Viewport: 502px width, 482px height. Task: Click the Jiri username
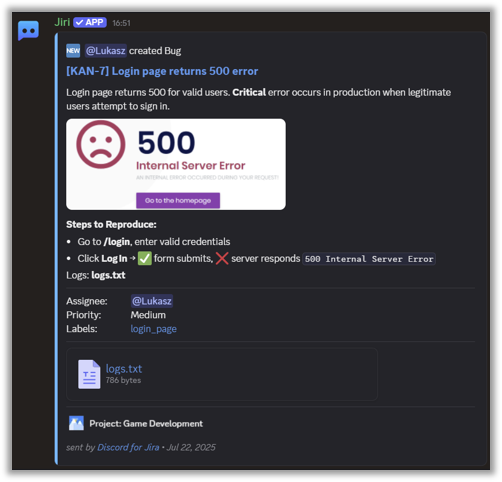coord(62,22)
